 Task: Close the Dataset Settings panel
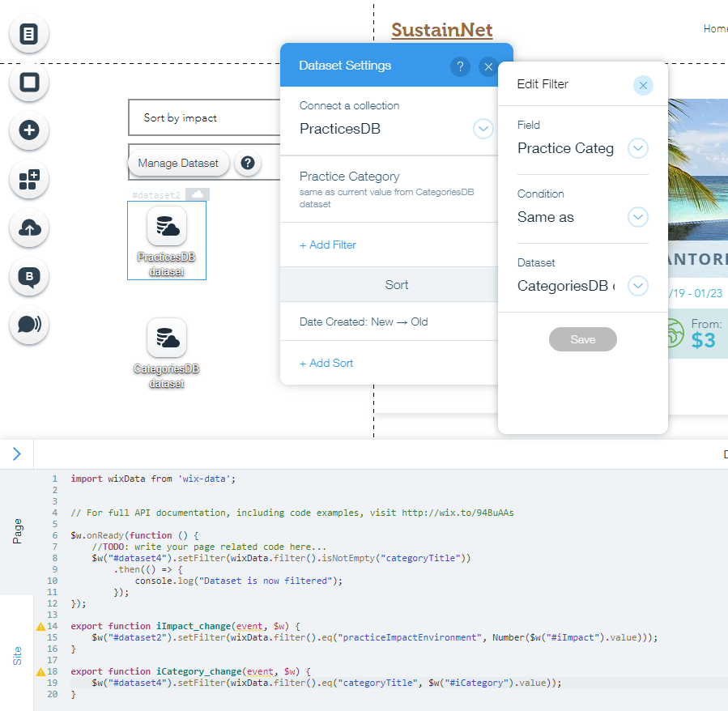488,67
